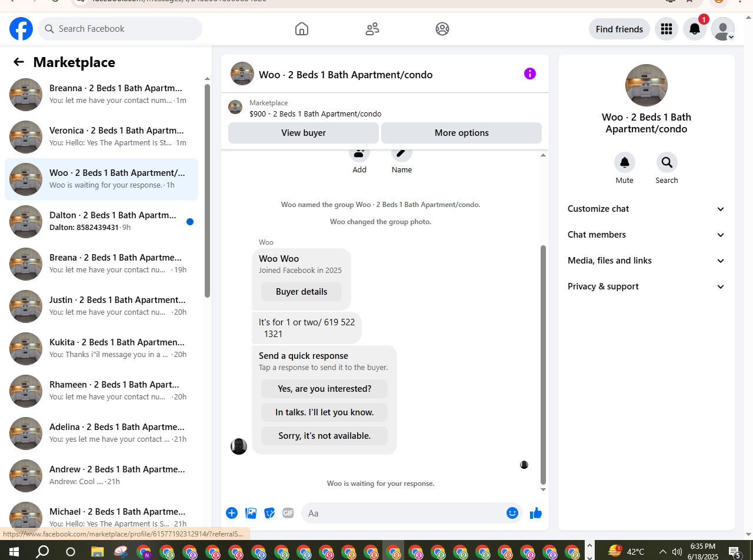Screen dimensions: 753x560
Task: Open Michael's conversation in the list
Action: tap(102, 517)
